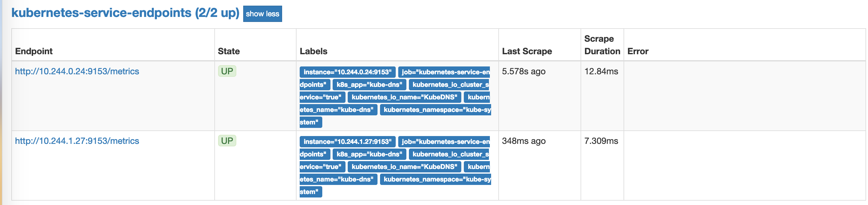This screenshot has width=868, height=205.
Task: Click the Last Scrape column header
Action: coord(527,51)
